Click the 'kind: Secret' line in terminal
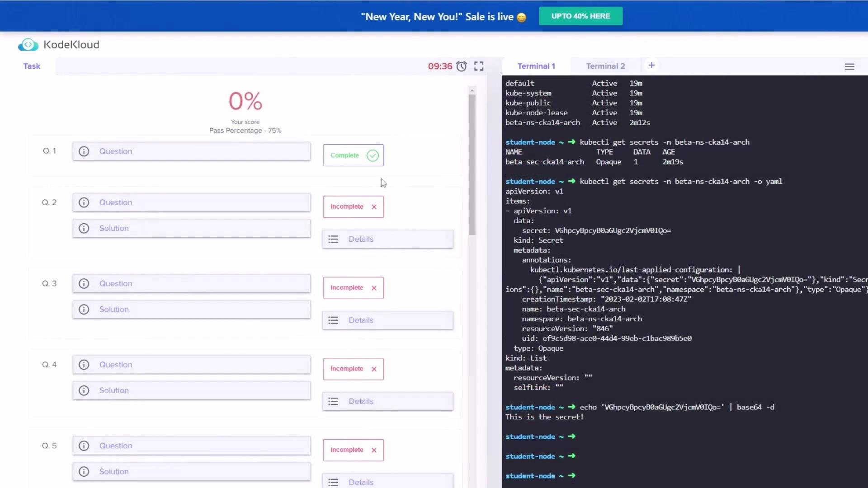 click(x=538, y=241)
